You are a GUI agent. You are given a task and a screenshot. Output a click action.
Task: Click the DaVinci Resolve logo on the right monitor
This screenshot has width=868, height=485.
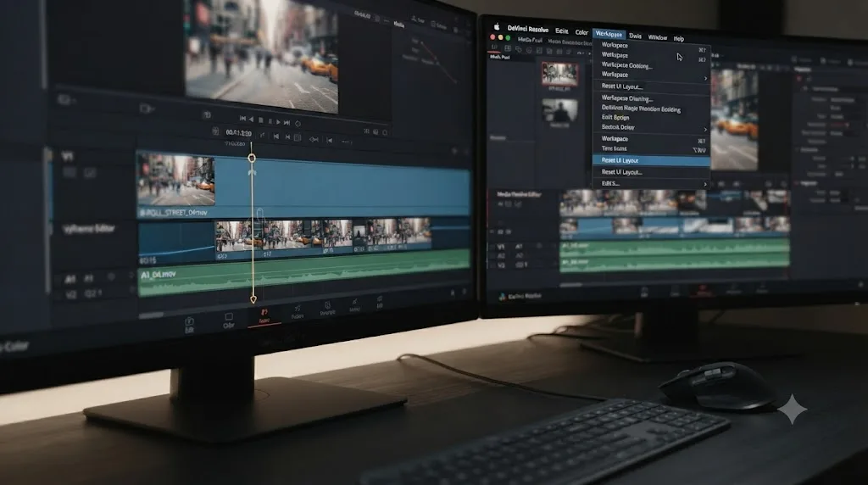tap(503, 297)
